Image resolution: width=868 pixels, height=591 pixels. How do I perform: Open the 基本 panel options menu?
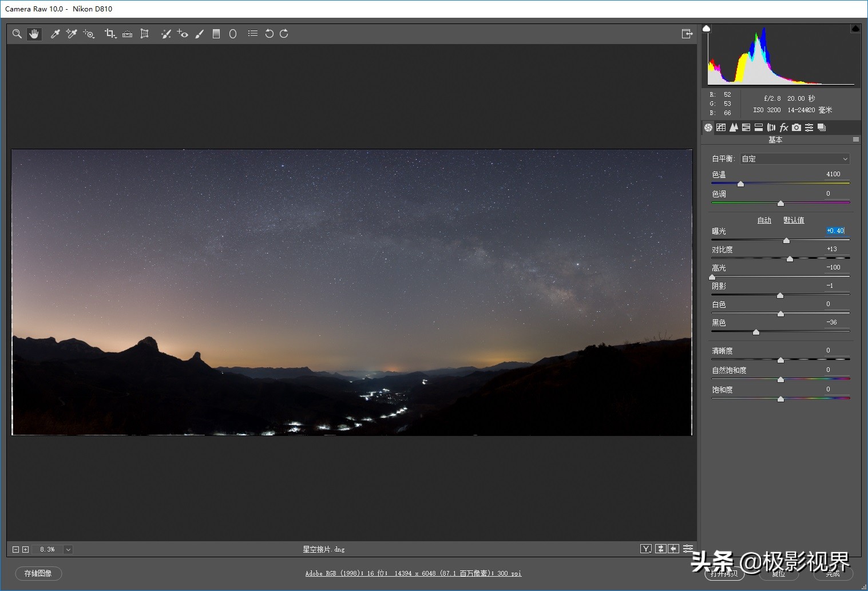(855, 140)
